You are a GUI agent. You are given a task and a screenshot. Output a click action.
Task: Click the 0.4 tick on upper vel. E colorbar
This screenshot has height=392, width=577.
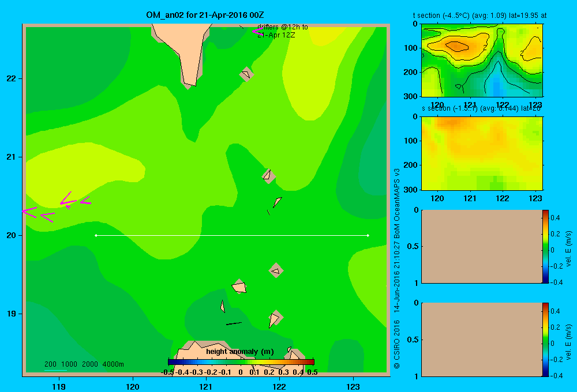[x=555, y=218]
